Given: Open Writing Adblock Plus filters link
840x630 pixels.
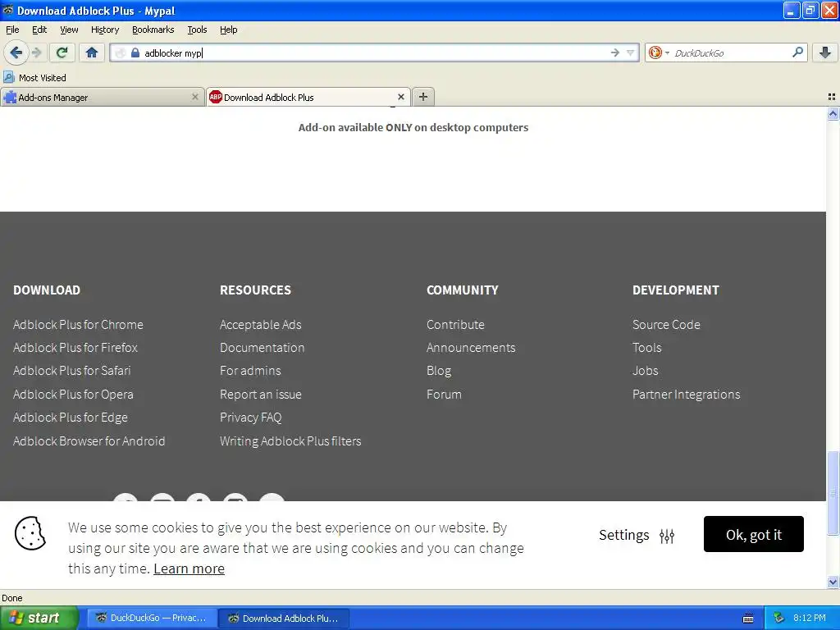Looking at the screenshot, I should [290, 441].
